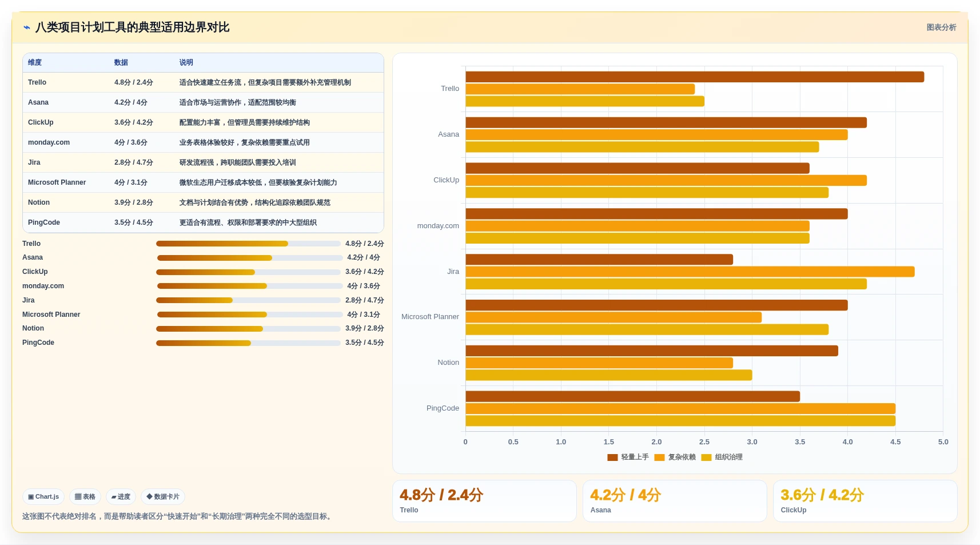Open the 4.8分 / 2.4分 Trello data card
Image resolution: width=980 pixels, height=545 pixels.
coord(484,501)
